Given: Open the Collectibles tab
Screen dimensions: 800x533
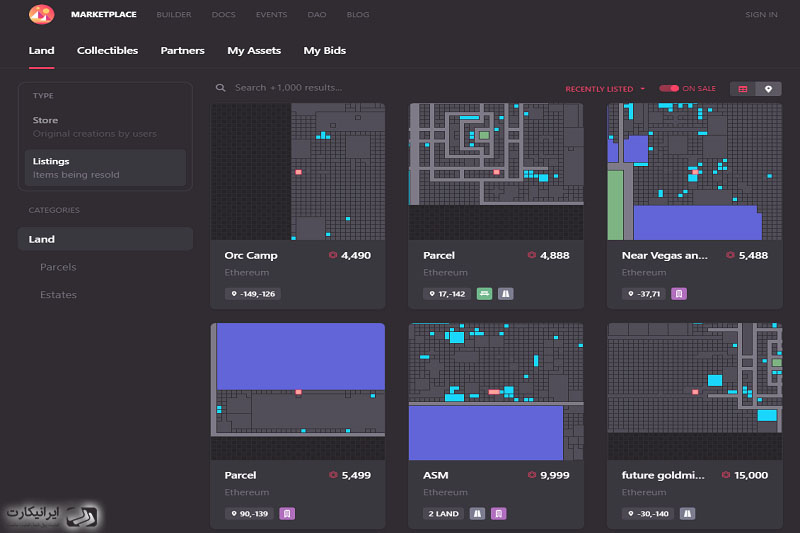Looking at the screenshot, I should pos(107,50).
